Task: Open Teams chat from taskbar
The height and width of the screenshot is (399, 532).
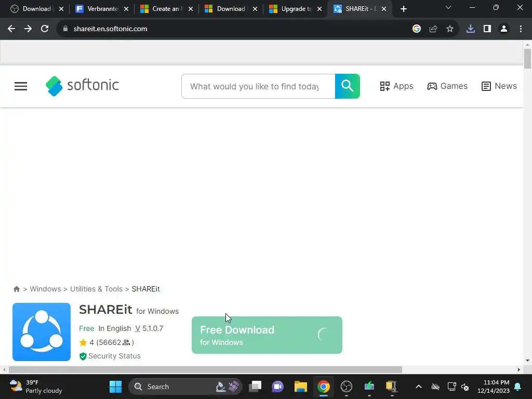Action: [277, 387]
